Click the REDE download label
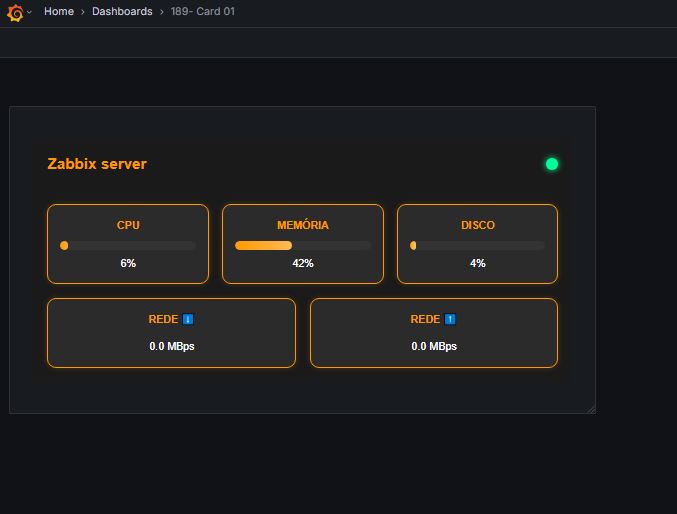The image size is (677, 514). click(163, 319)
